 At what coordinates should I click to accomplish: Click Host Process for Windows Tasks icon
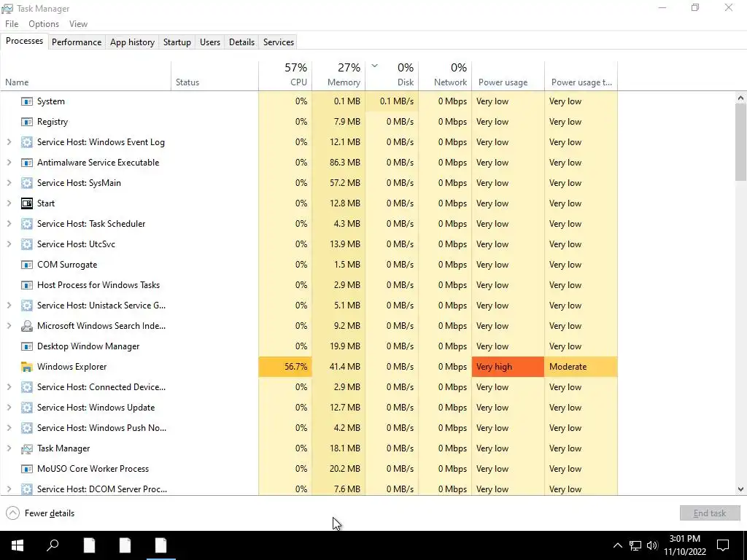pos(27,285)
